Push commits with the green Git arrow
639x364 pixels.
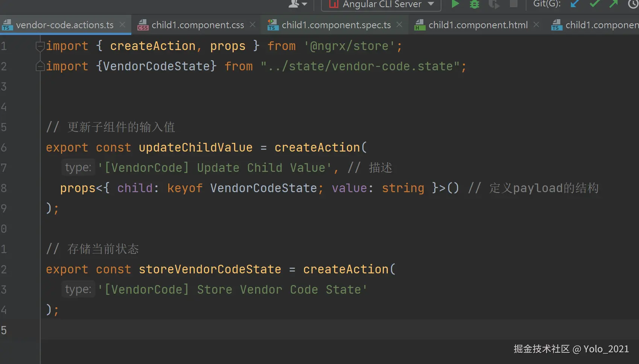pyautogui.click(x=613, y=4)
